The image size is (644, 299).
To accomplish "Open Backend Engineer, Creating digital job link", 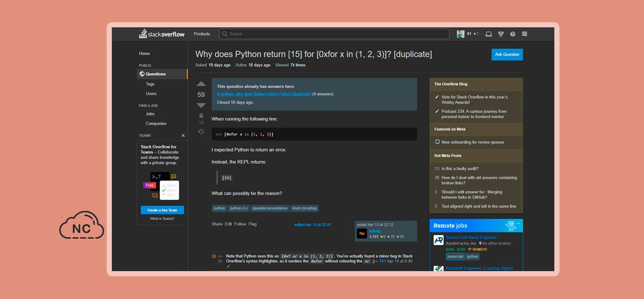I will (x=479, y=268).
